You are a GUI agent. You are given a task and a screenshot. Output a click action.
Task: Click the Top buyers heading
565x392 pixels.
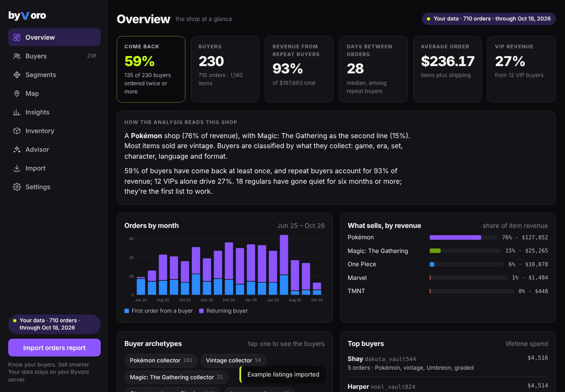(x=366, y=344)
